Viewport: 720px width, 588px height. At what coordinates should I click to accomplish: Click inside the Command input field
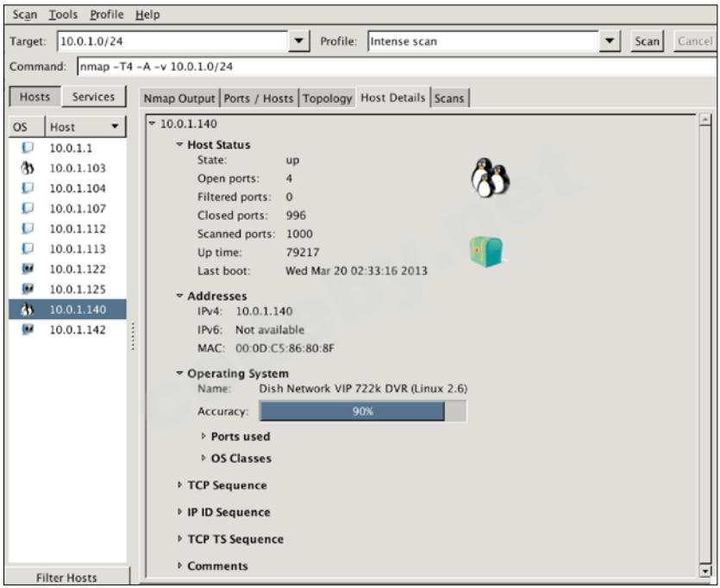click(x=397, y=66)
